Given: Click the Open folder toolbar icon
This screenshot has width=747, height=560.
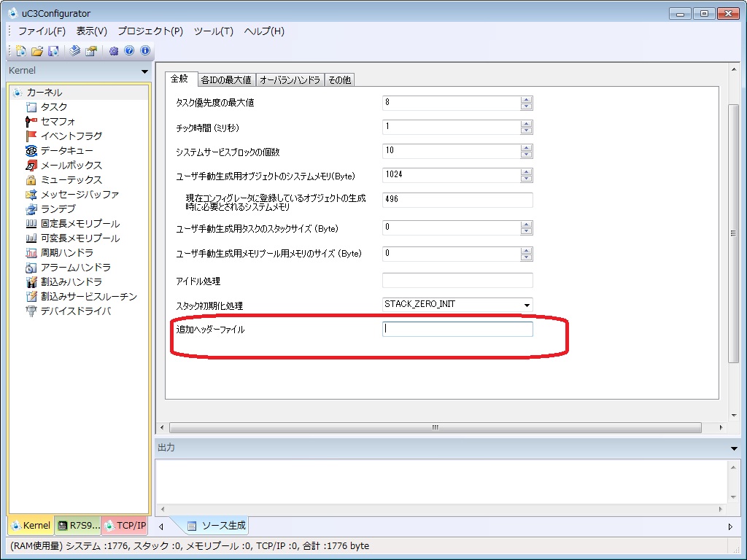Looking at the screenshot, I should point(36,51).
